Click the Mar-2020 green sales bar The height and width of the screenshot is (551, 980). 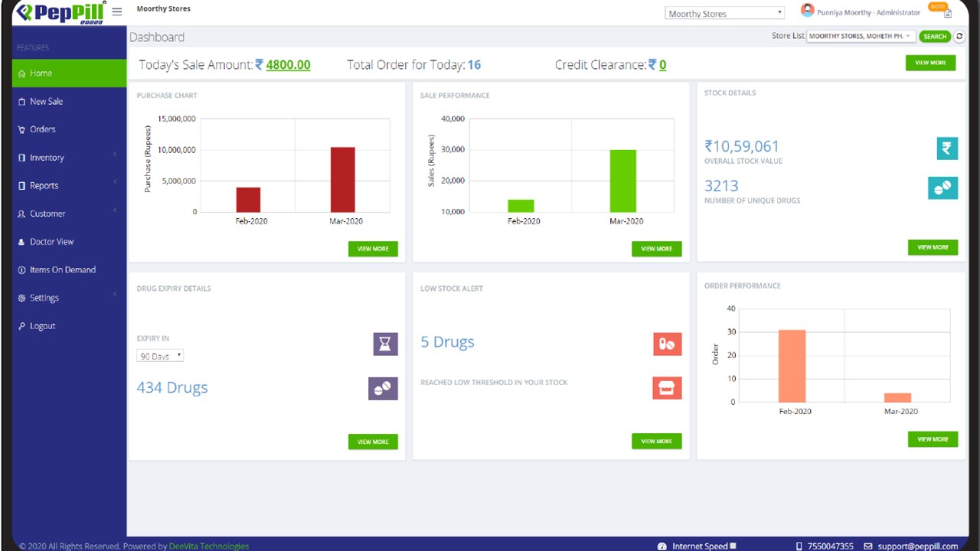point(622,181)
